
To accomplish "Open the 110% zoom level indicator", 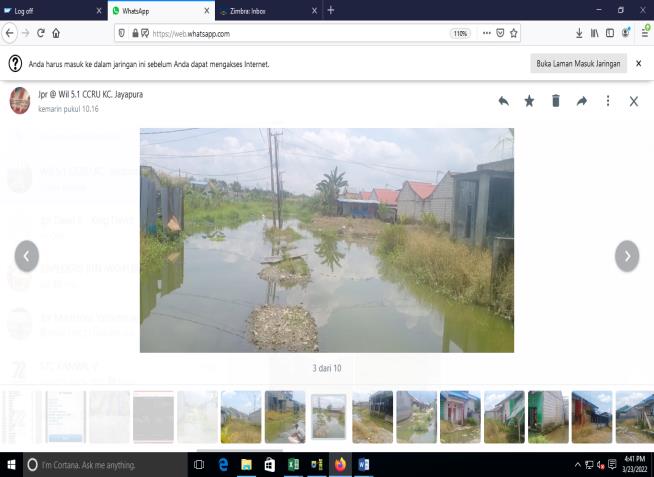I will (460, 33).
